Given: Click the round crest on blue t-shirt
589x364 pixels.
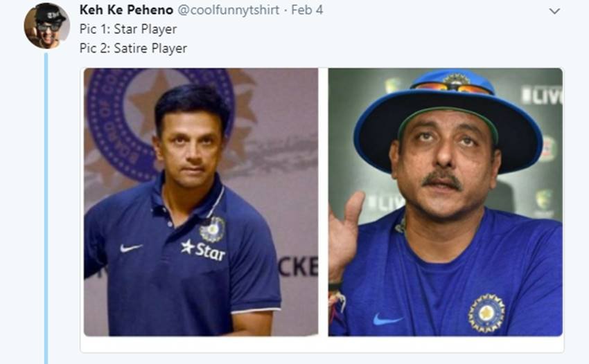Looking at the screenshot, I should click(x=486, y=313).
